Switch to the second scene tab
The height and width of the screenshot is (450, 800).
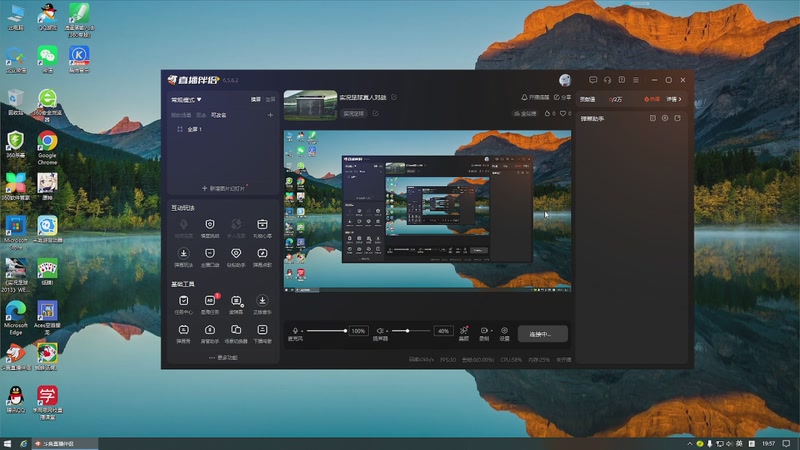coord(201,115)
